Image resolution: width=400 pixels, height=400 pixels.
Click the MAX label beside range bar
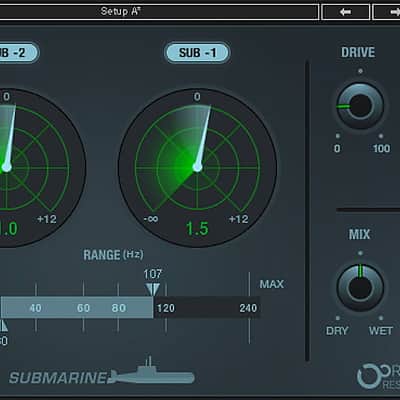point(272,284)
